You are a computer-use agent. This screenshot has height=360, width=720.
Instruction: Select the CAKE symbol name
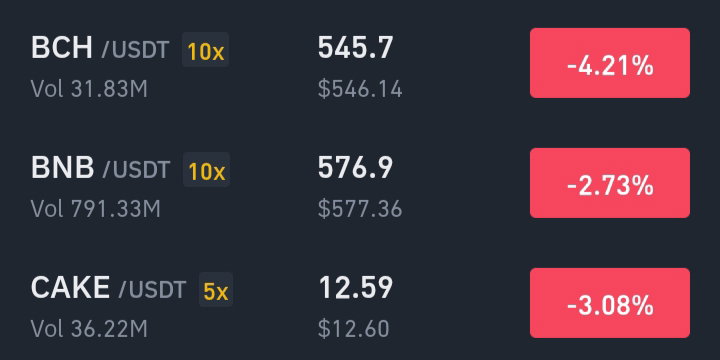[x=70, y=287]
